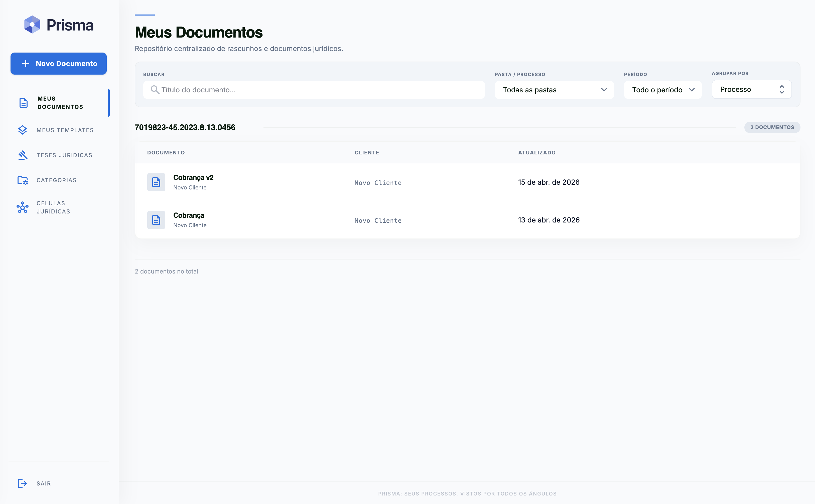Viewport: 815px width, 504px height.
Task: Click the chevron of Todas as pastas
Action: tap(604, 90)
